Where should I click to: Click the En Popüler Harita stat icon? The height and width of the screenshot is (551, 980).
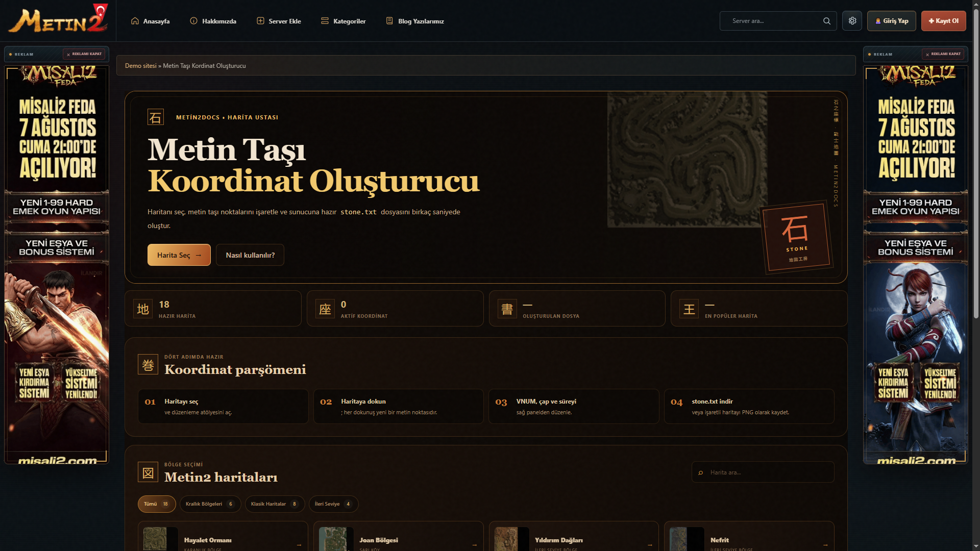[x=689, y=309]
